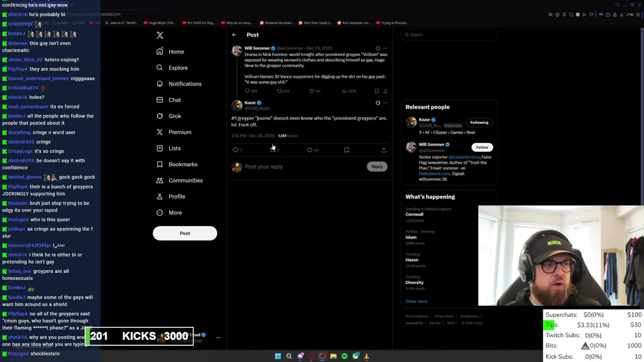Click the Communities icon in sidebar

coord(159,180)
